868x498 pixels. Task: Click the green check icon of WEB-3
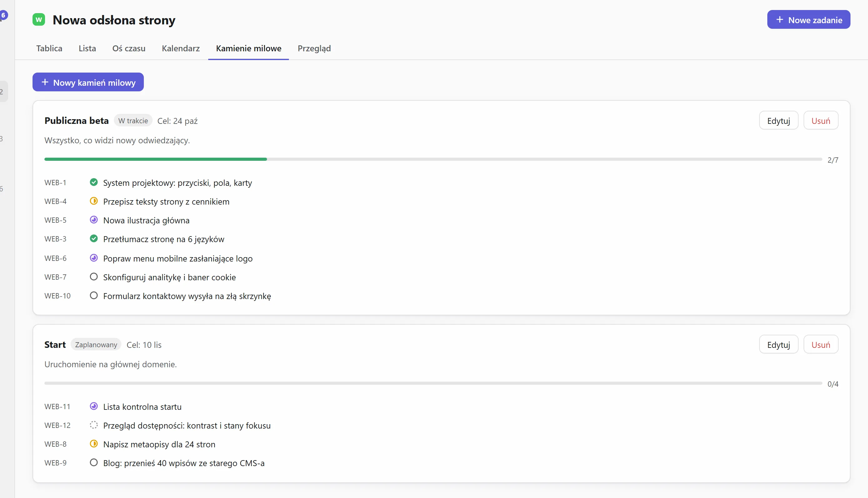(x=94, y=239)
